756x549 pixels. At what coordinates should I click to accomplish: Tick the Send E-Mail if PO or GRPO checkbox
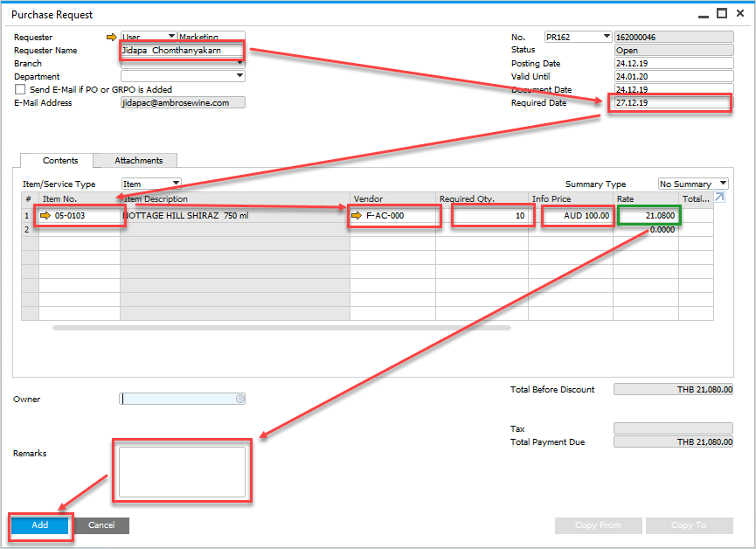(20, 89)
